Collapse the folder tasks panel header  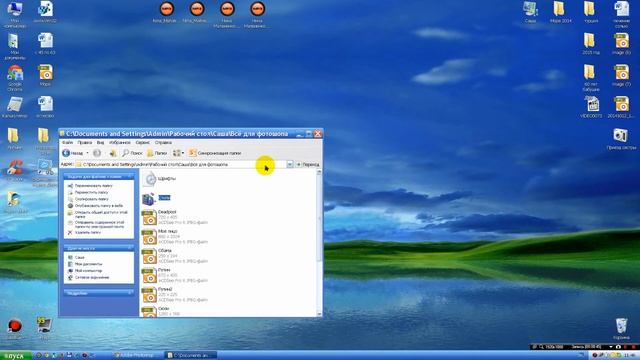pos(99,177)
